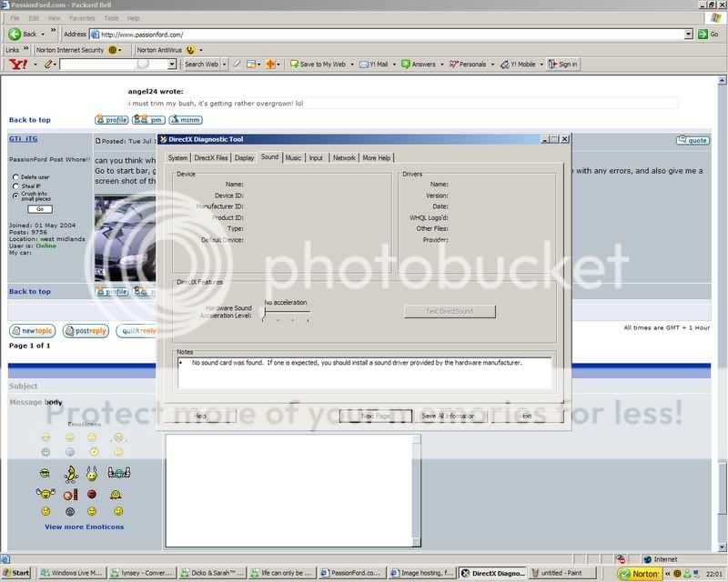The width and height of the screenshot is (728, 582).
Task: Open Norton AntiVirus dropdown arrow
Action: 201,50
